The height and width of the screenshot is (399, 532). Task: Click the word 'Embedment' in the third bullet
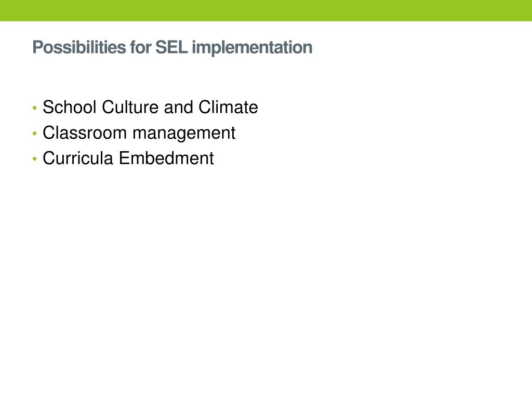(x=166, y=158)
